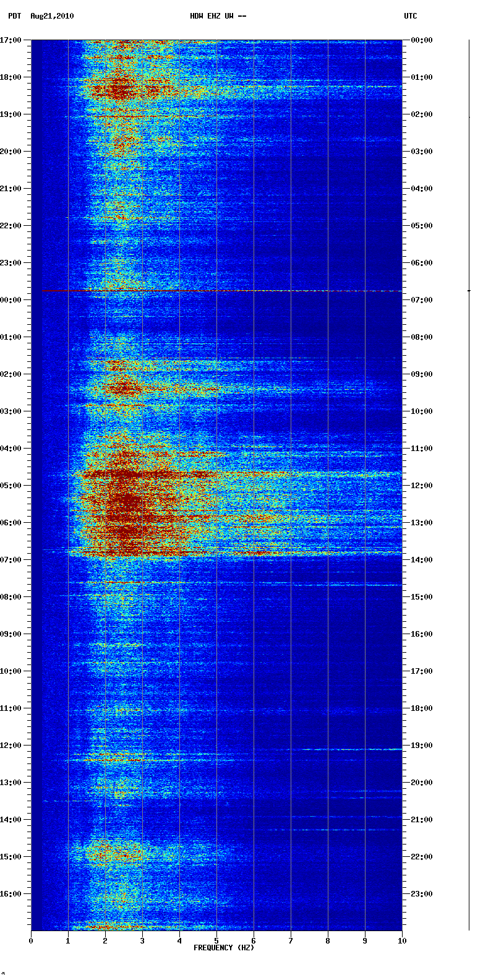Click 19:00 on the PDT time axis
Image resolution: width=496 pixels, height=980 pixels.
click(x=11, y=114)
